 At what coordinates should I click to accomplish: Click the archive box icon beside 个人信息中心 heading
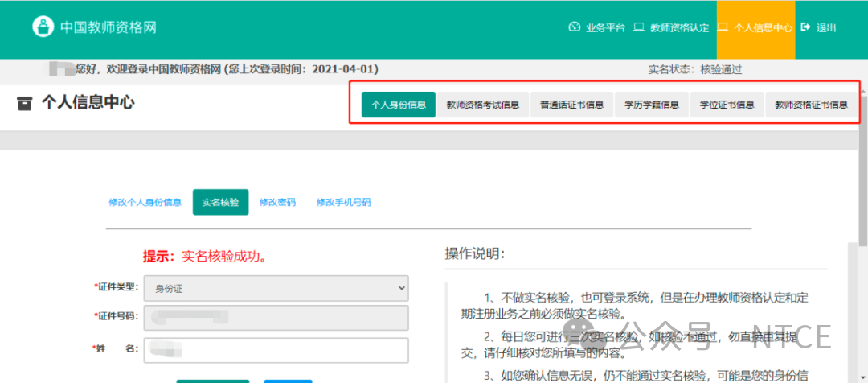point(25,103)
